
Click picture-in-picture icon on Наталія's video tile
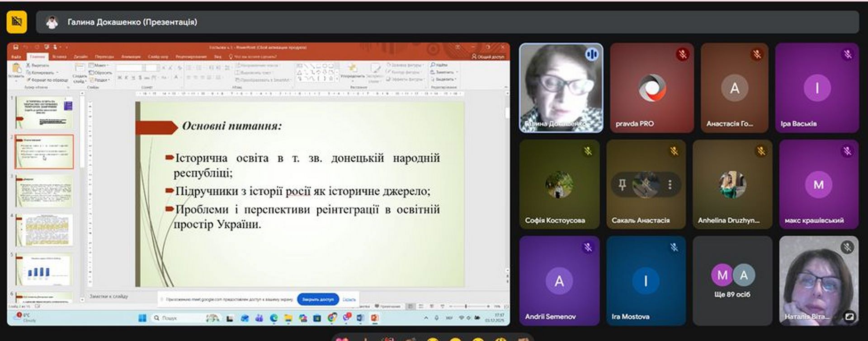[x=849, y=316]
